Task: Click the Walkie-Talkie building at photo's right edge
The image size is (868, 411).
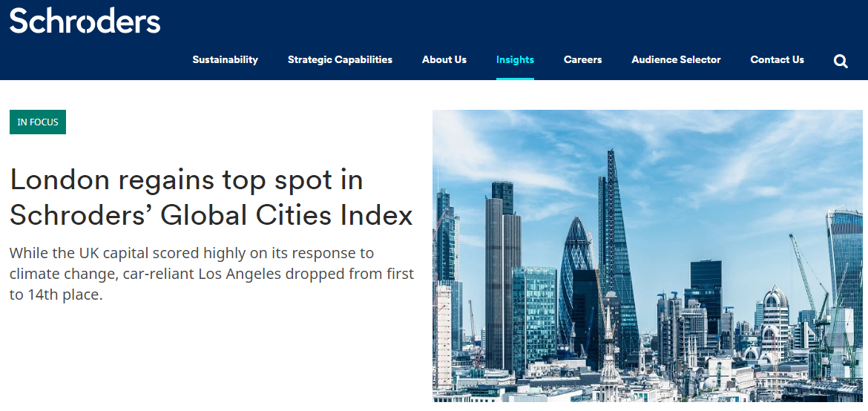Action: (x=846, y=260)
